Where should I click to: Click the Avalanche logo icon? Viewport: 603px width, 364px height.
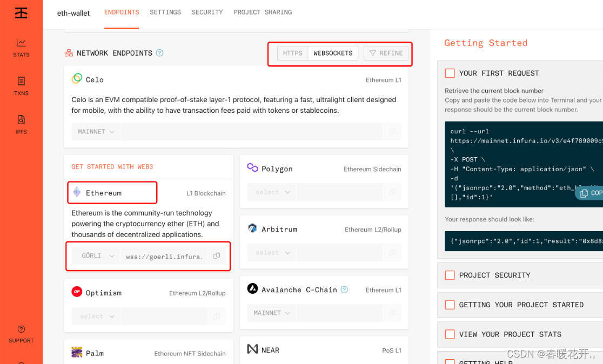tap(252, 288)
